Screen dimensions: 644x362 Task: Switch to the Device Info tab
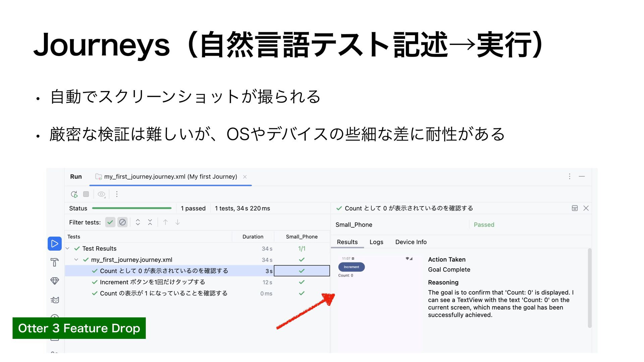411,242
